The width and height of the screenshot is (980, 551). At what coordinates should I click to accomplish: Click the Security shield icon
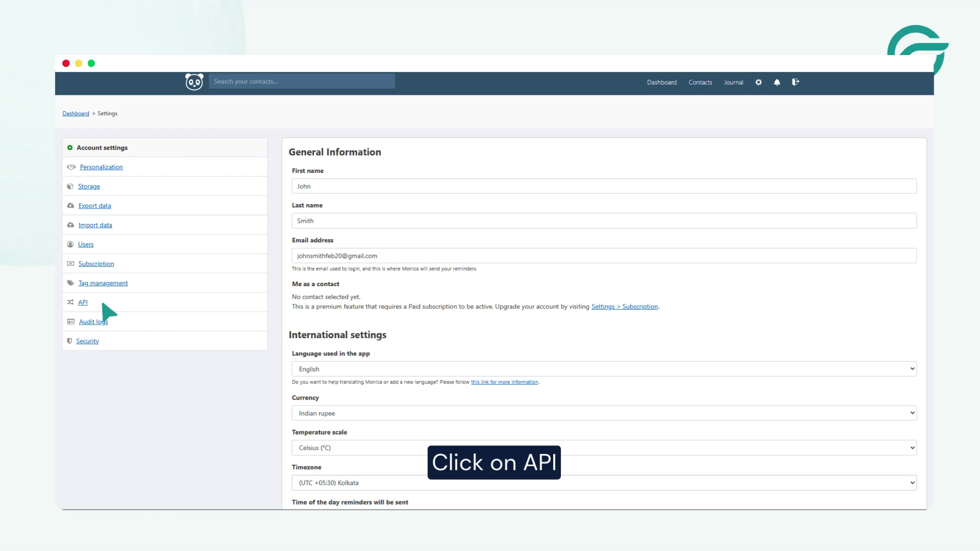(69, 341)
